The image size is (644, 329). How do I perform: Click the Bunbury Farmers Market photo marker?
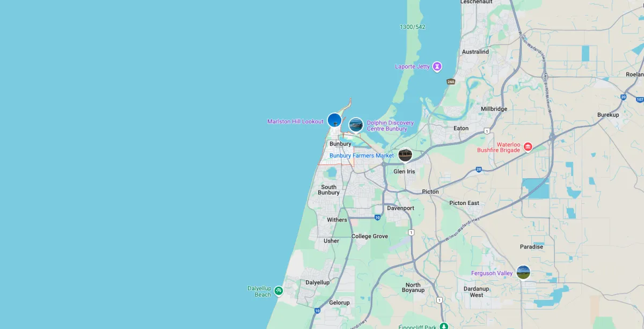[405, 155]
